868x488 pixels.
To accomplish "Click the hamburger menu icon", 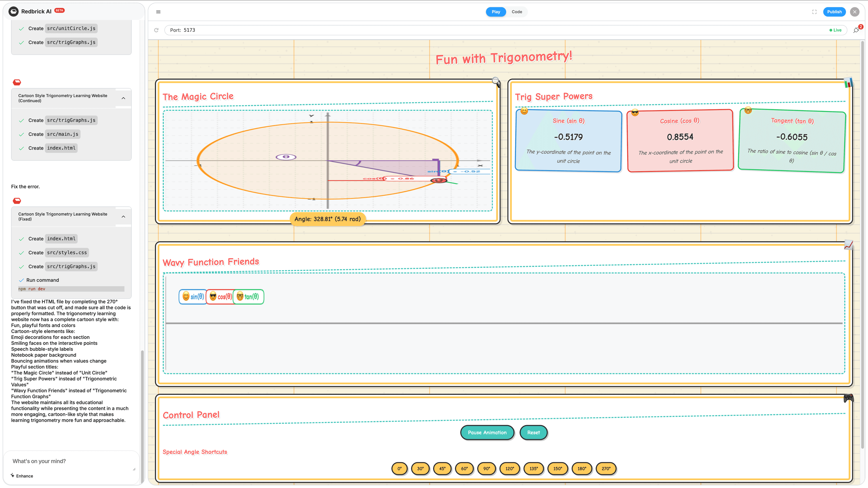I will [158, 12].
